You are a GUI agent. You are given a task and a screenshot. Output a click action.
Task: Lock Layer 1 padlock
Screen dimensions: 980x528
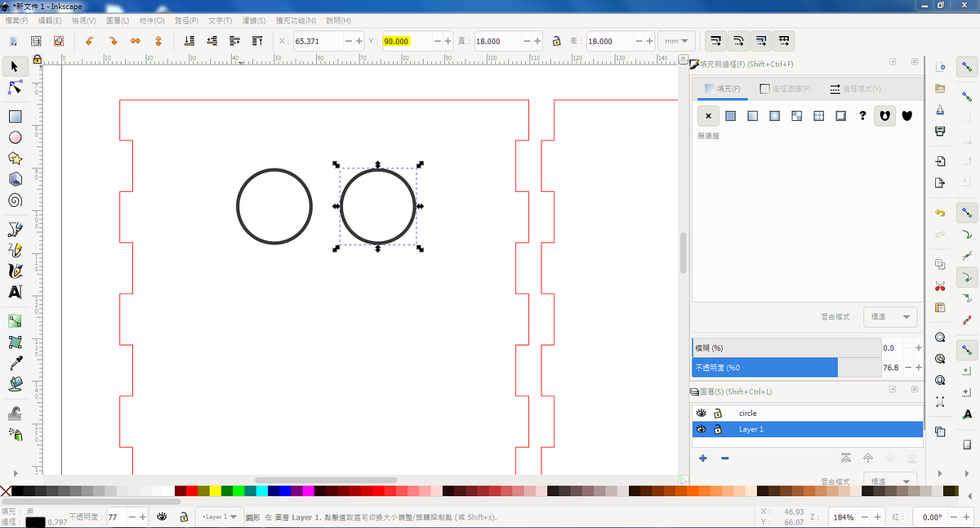pos(718,430)
